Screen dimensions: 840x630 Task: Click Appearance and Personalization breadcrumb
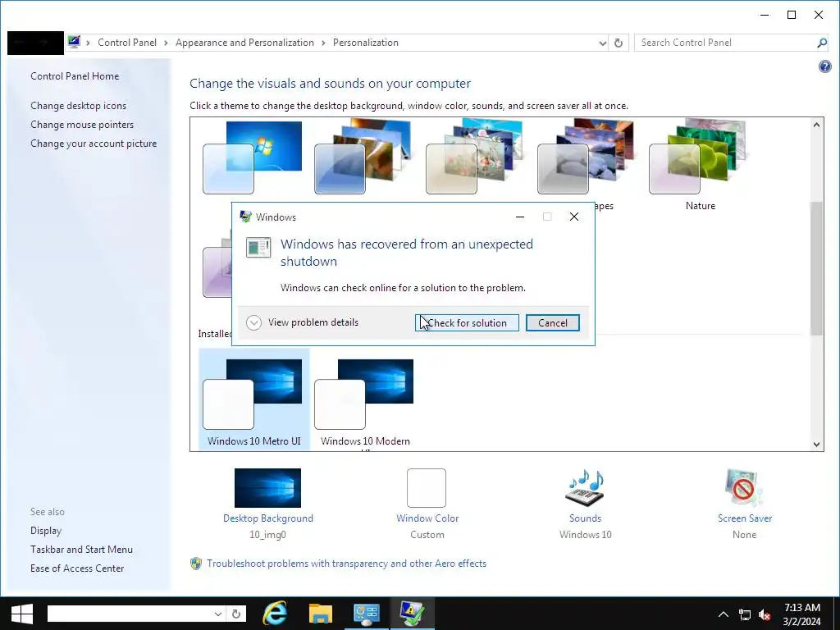coord(244,43)
